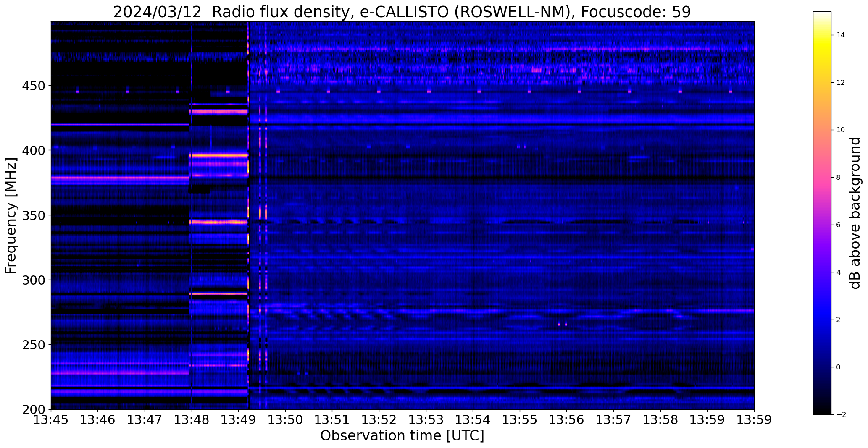
Task: Click the 13:56 time tick label
Action: pos(567,420)
